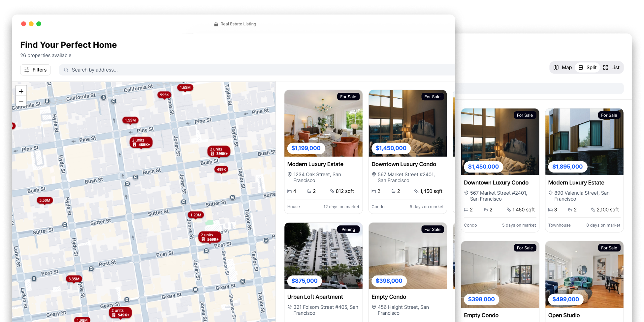Open the $1,895,000 Modern Luxury Estate photo in back window
Viewport: 644px width, 322px height.
584,142
